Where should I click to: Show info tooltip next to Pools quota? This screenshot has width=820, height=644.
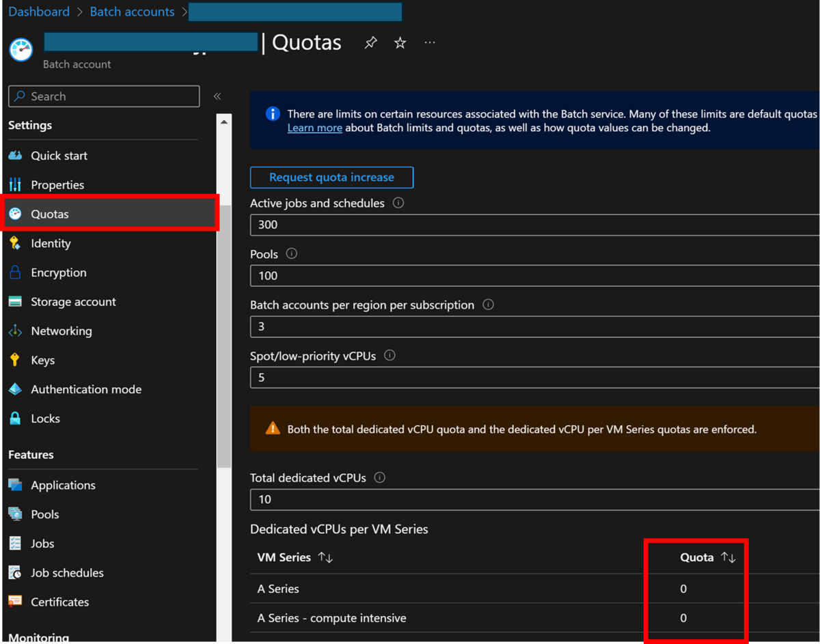click(292, 253)
